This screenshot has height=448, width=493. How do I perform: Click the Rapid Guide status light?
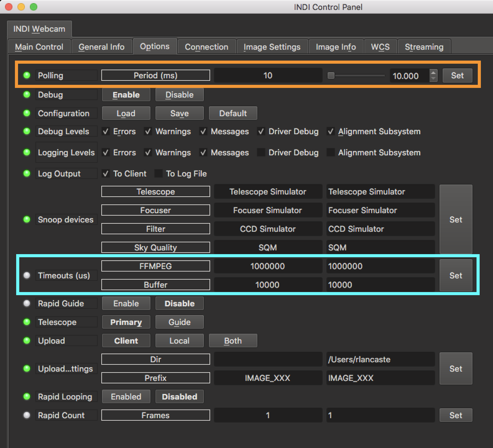point(27,303)
